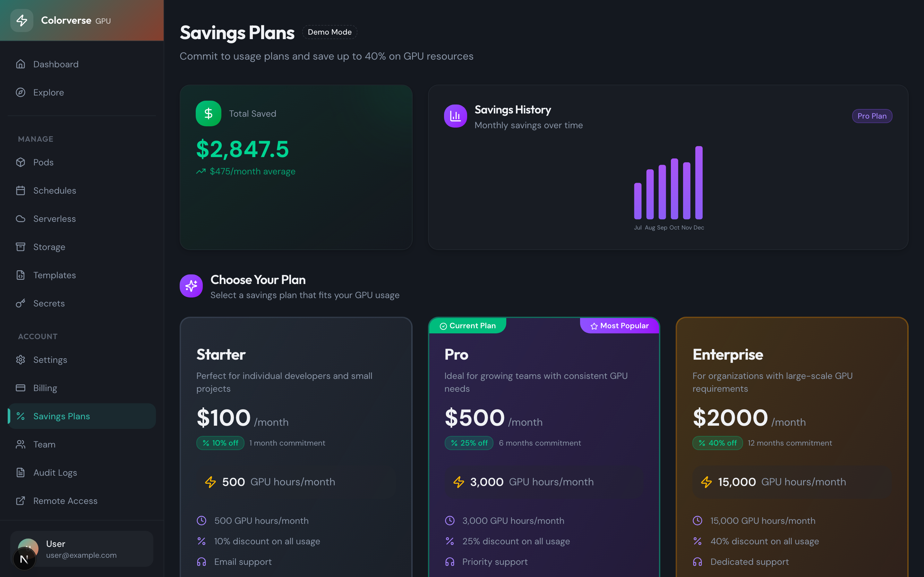This screenshot has height=577, width=924.
Task: Select the Templates file icon
Action: (x=21, y=275)
